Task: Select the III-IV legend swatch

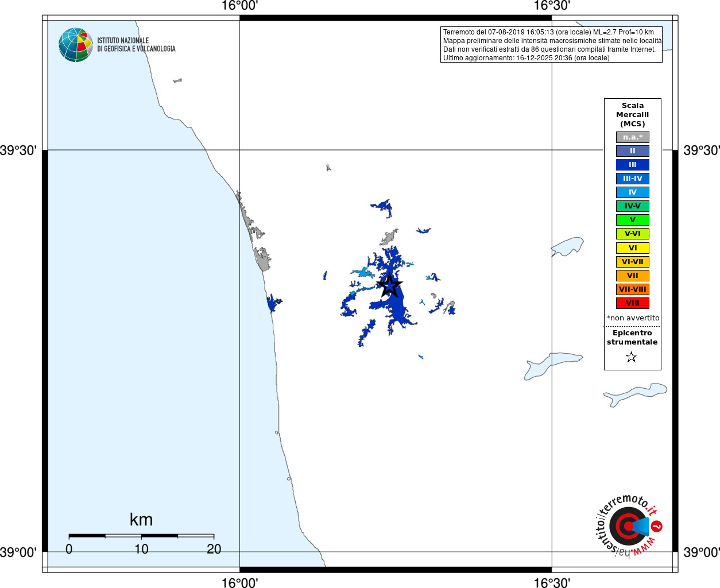Action: [633, 179]
